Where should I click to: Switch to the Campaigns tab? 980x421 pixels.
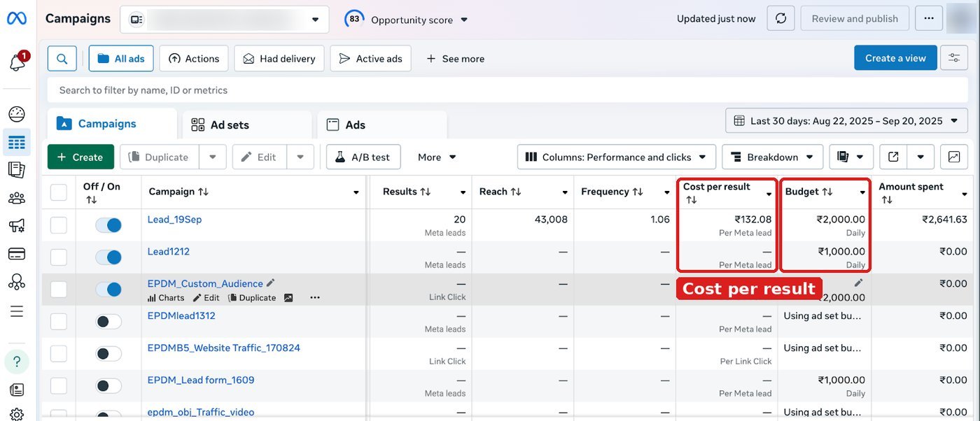tap(112, 124)
